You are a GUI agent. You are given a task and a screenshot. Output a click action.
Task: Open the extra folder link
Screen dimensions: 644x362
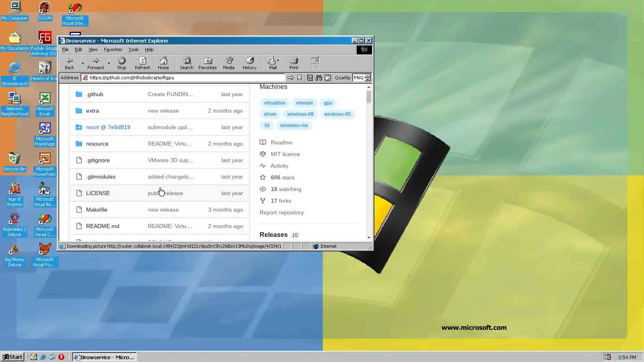[x=92, y=111]
